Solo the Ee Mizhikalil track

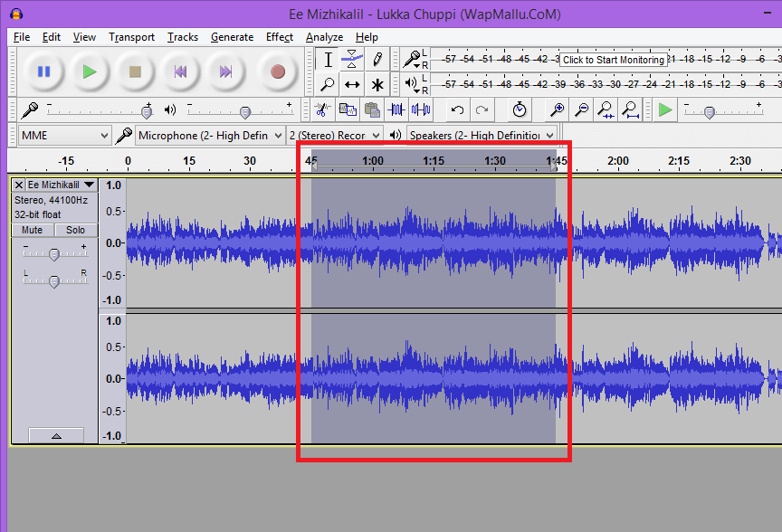click(x=75, y=230)
